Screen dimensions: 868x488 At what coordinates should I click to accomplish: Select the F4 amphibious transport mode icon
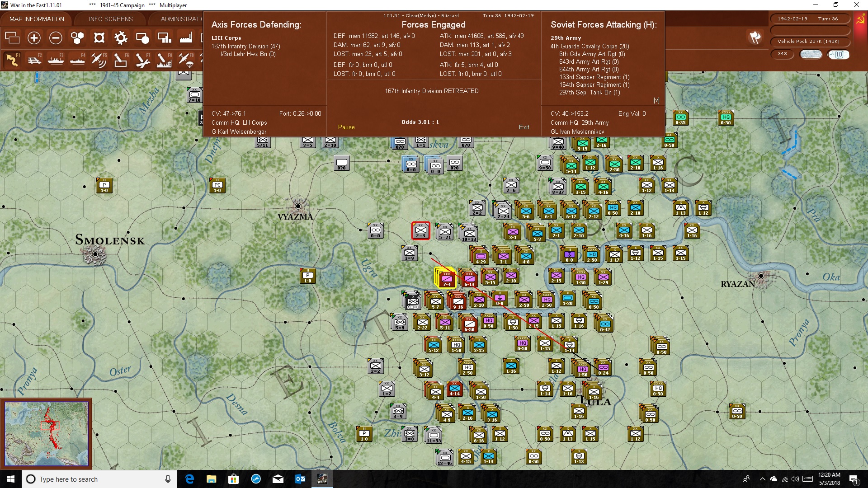tap(77, 60)
